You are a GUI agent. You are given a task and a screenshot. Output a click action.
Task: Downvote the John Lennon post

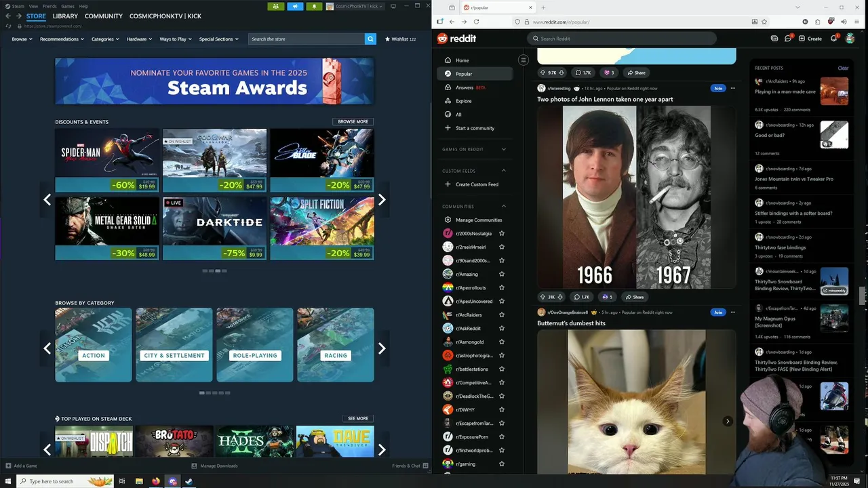point(561,297)
